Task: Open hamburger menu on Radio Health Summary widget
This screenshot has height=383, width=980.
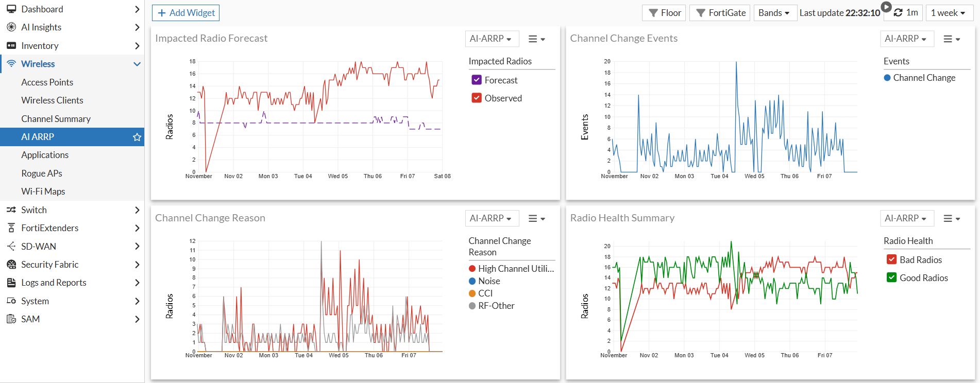Action: pyautogui.click(x=951, y=218)
